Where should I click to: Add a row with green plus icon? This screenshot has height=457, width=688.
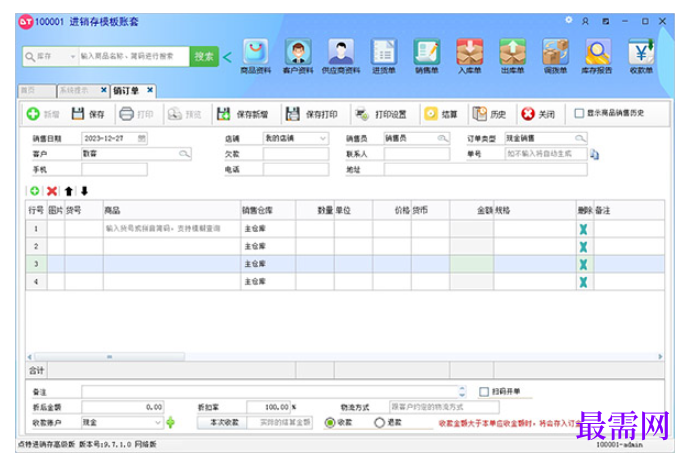[x=35, y=191]
